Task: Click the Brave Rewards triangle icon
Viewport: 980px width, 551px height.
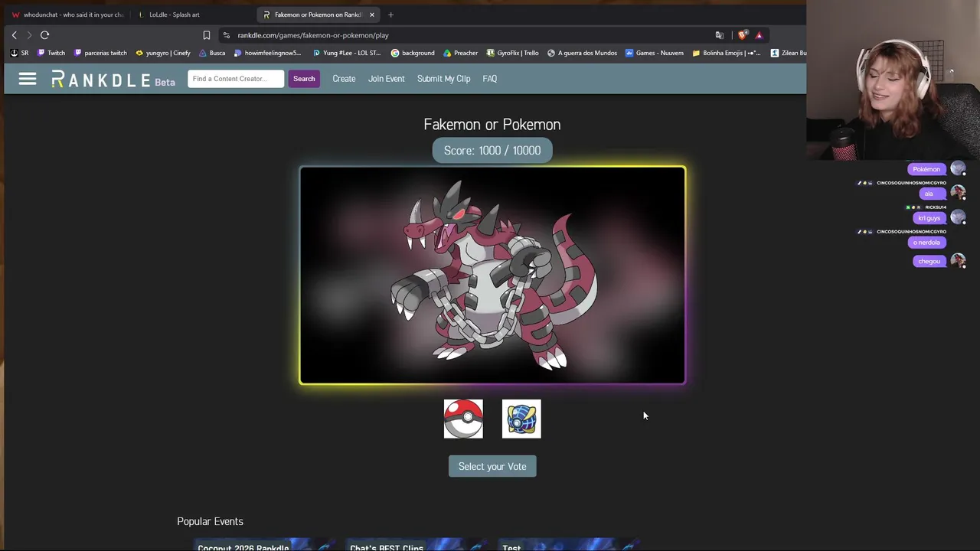Action: (759, 35)
